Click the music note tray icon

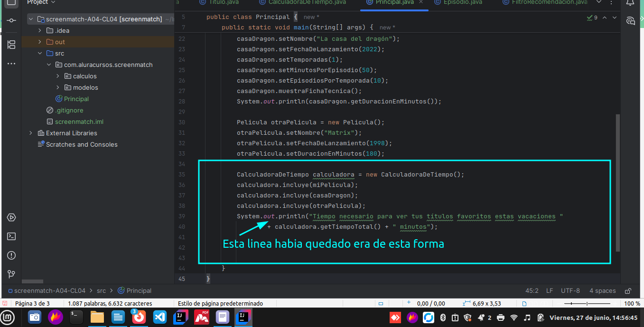[x=527, y=317]
